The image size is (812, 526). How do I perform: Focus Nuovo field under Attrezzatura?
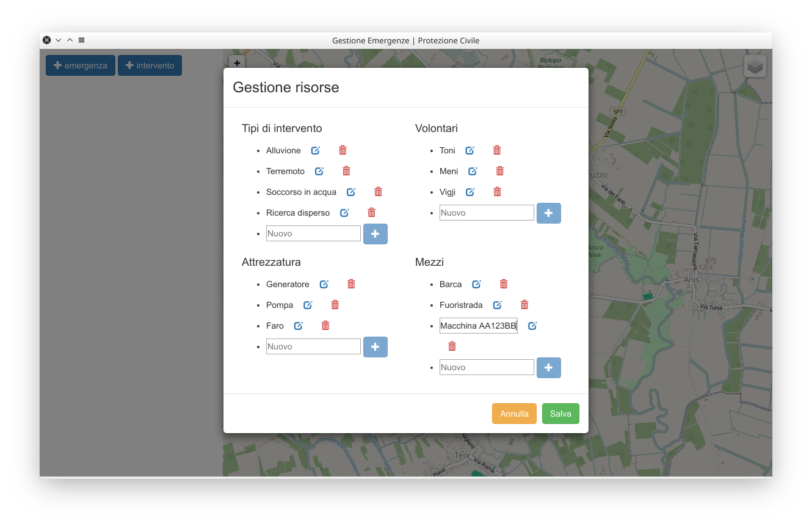click(x=313, y=346)
